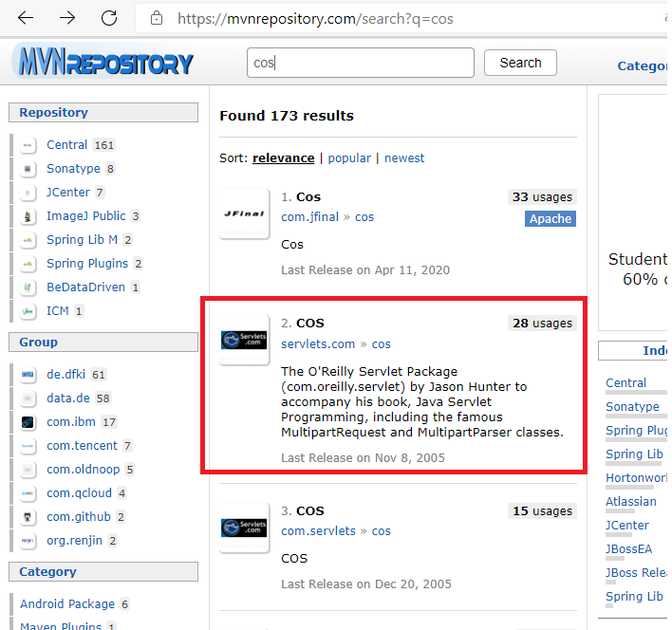672x630 pixels.
Task: Click the Spring Lib M repository icon
Action: click(28, 240)
